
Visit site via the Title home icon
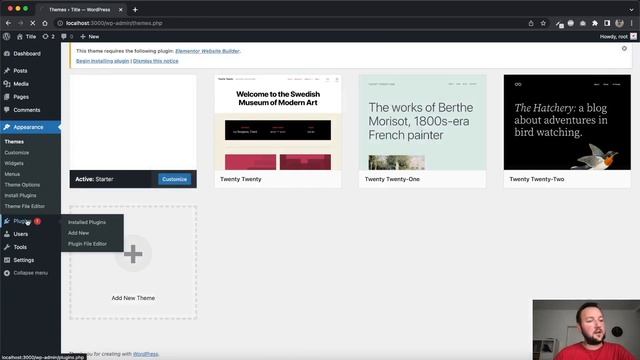point(26,36)
